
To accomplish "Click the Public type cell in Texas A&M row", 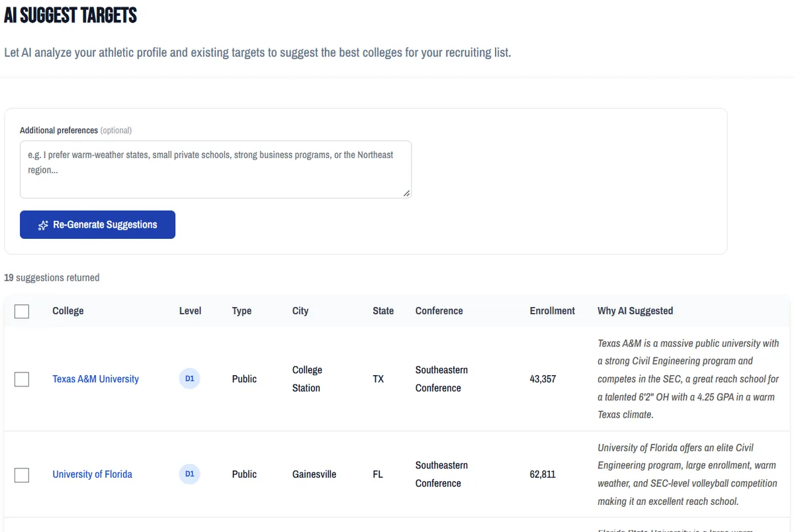I will (244, 379).
